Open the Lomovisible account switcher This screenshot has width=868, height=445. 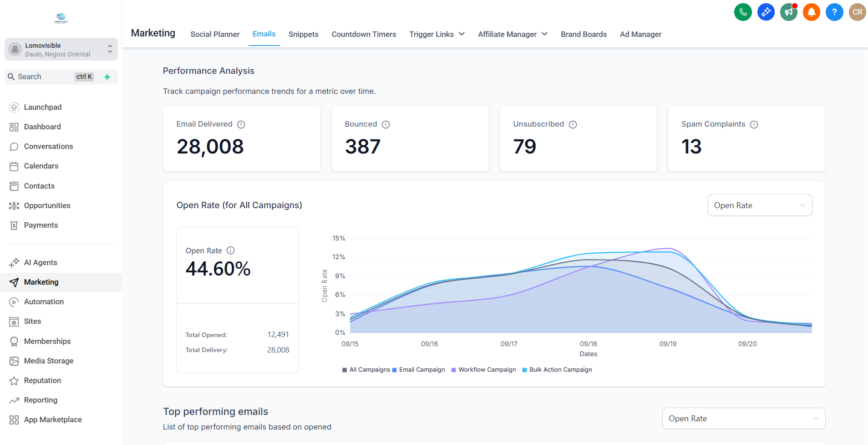(61, 50)
